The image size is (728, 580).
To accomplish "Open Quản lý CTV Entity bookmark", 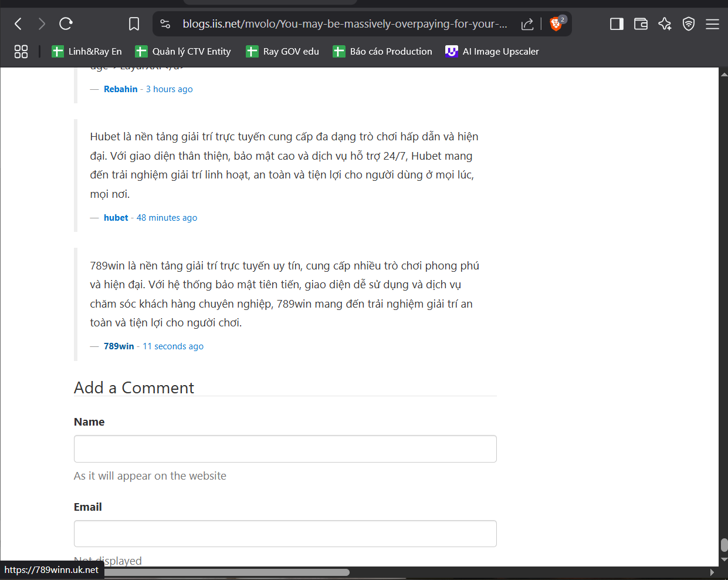I will (183, 52).
